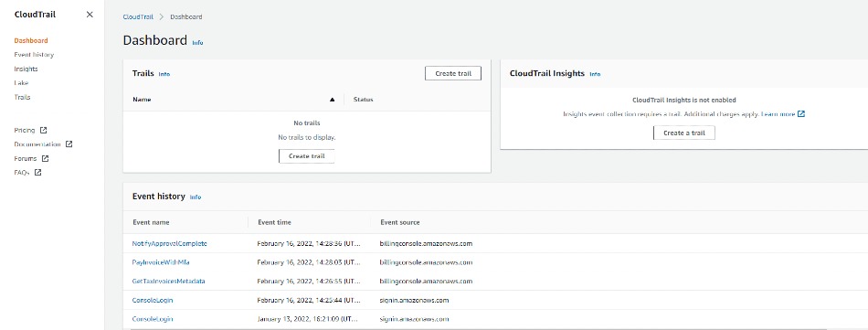Click the February 16, 2022, 14:28:36 event time
Screen dimensions: 868x330
click(309, 244)
